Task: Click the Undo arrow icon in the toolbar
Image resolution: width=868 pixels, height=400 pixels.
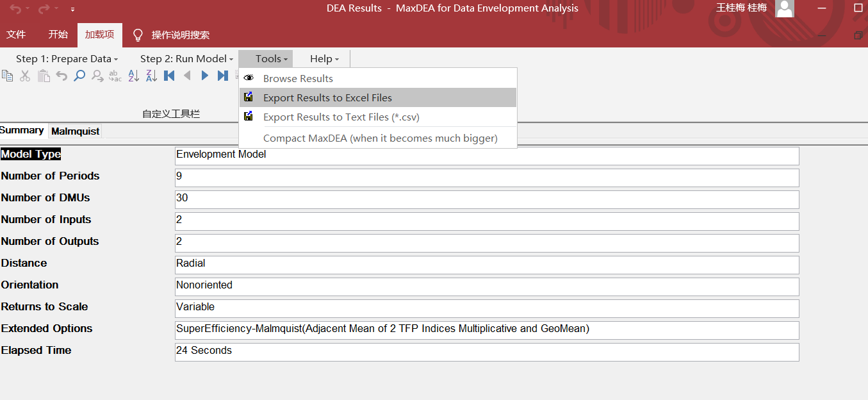Action: click(63, 76)
